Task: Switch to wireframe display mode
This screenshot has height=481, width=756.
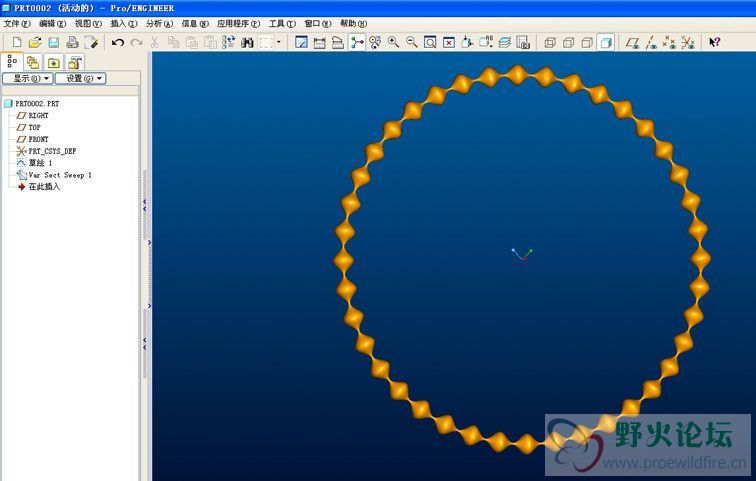Action: [550, 42]
